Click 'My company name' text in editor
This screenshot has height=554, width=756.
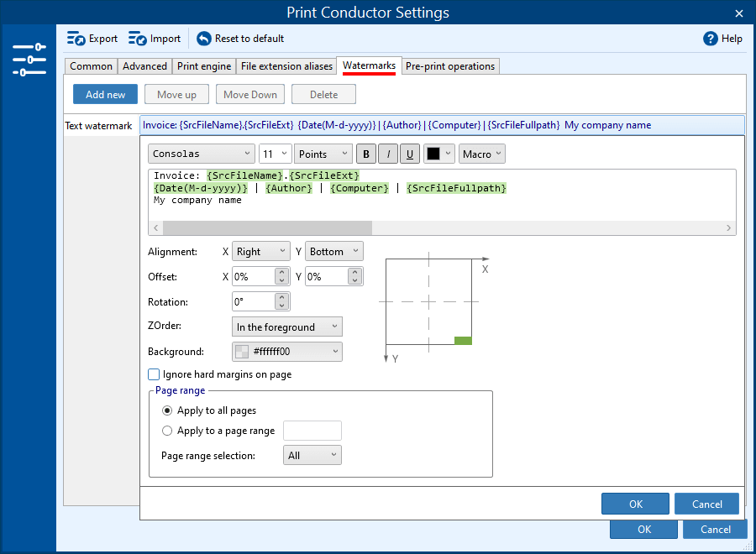197,200
